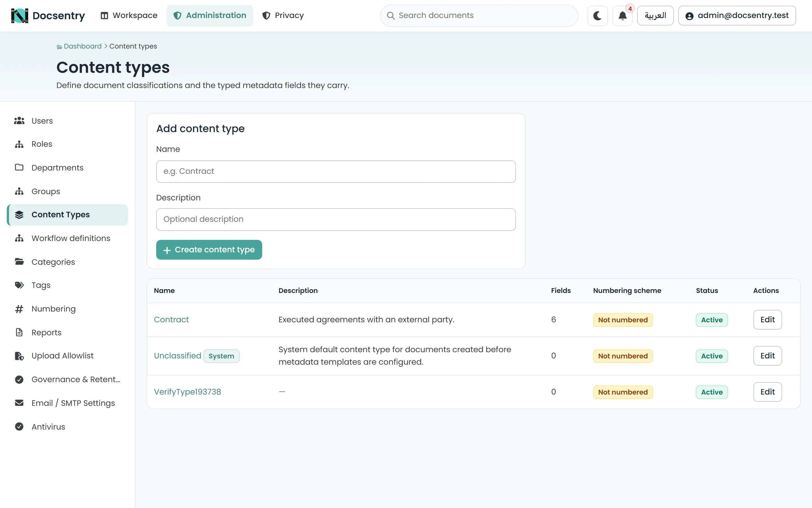
Task: Click the Email SMTP envelope icon
Action: (19, 403)
